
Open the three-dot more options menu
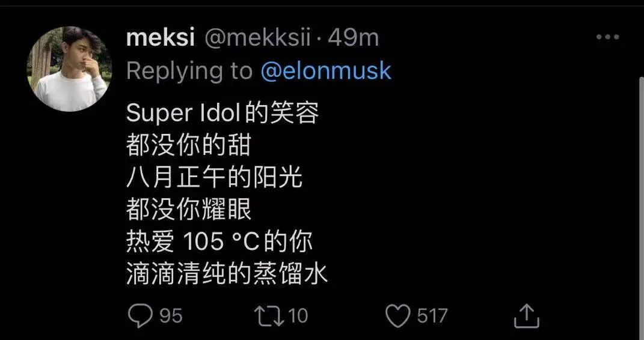[x=607, y=38]
